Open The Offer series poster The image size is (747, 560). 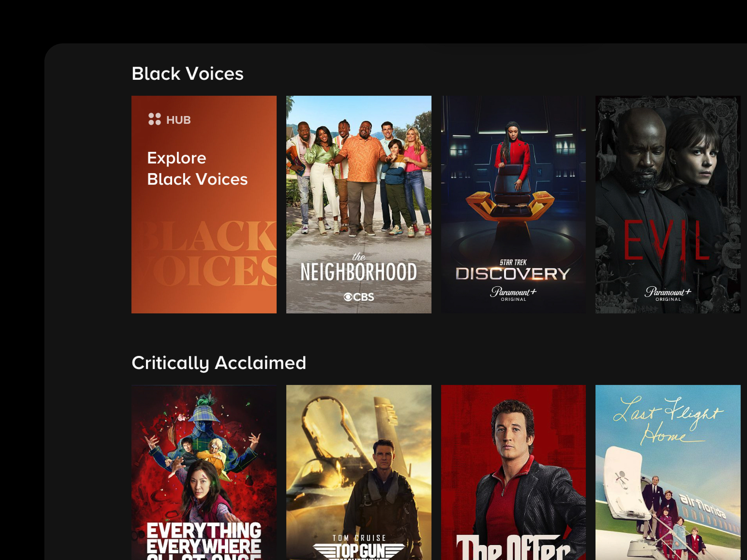513,472
